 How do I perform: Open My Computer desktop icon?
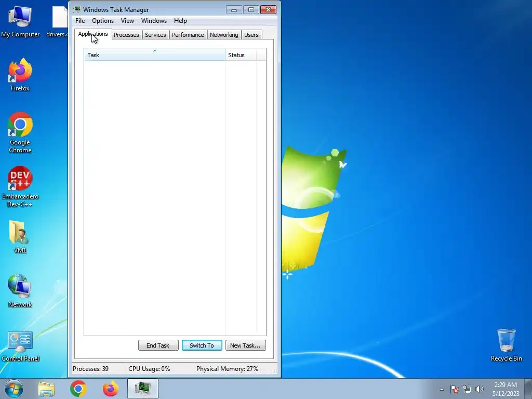click(20, 22)
